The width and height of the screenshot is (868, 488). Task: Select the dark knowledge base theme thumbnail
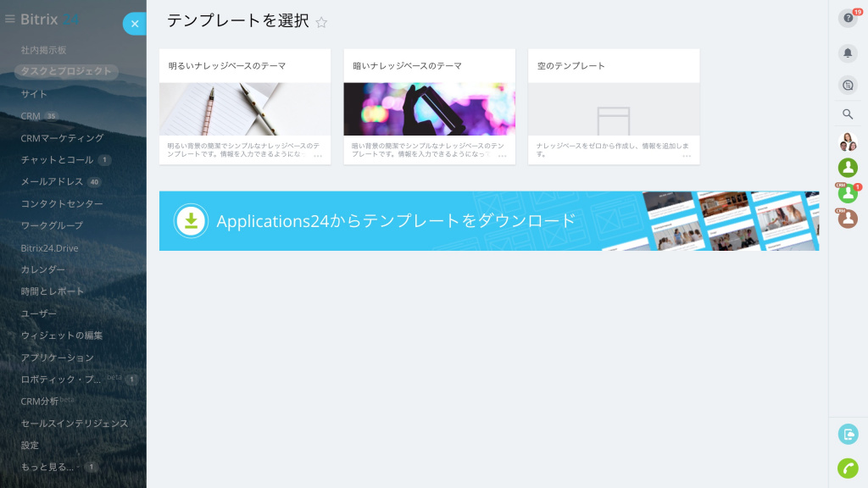(x=429, y=109)
